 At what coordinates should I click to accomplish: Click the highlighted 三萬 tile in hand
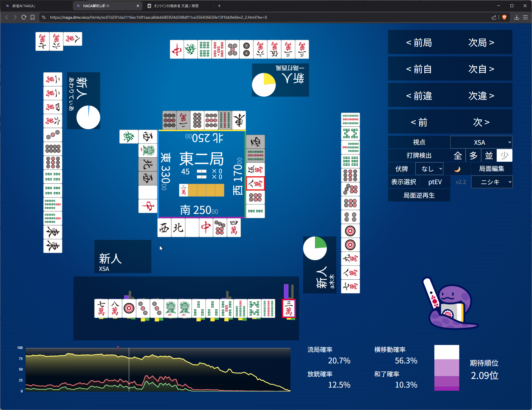(x=289, y=308)
